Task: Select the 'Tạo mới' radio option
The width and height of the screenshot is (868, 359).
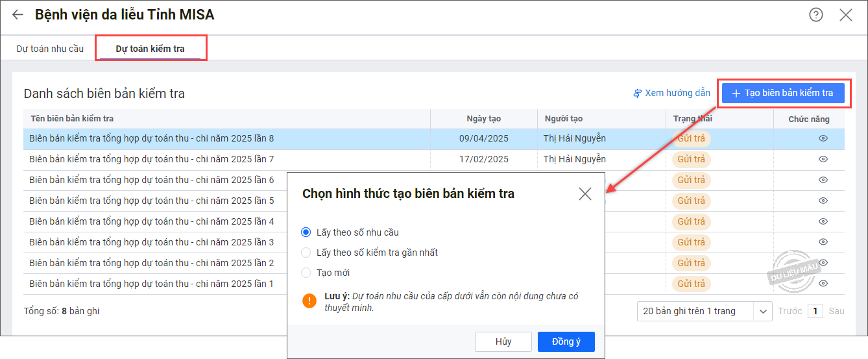Action: click(x=306, y=273)
